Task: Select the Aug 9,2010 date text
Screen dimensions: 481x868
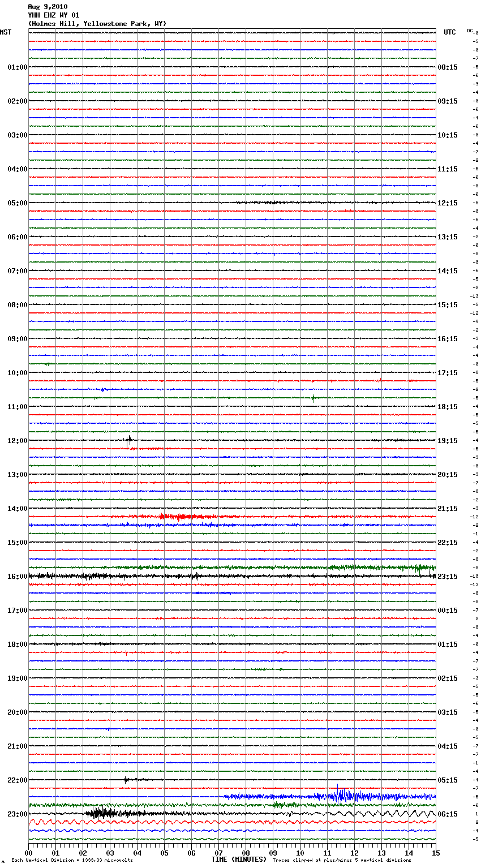Action: (48, 7)
